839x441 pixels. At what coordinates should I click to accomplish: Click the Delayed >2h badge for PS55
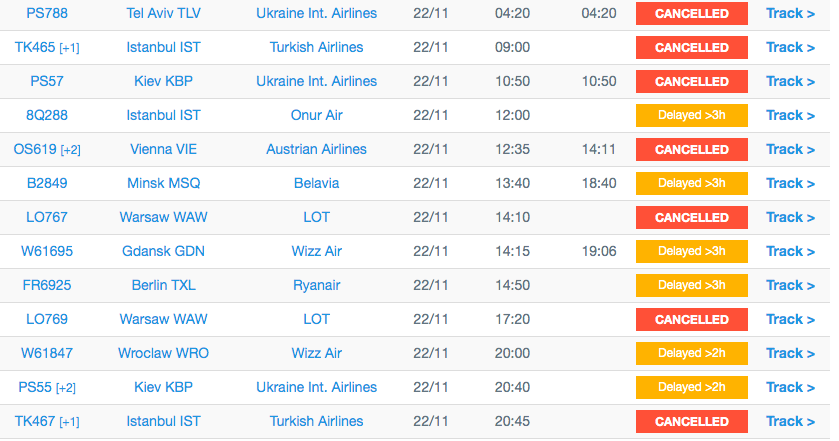691,387
